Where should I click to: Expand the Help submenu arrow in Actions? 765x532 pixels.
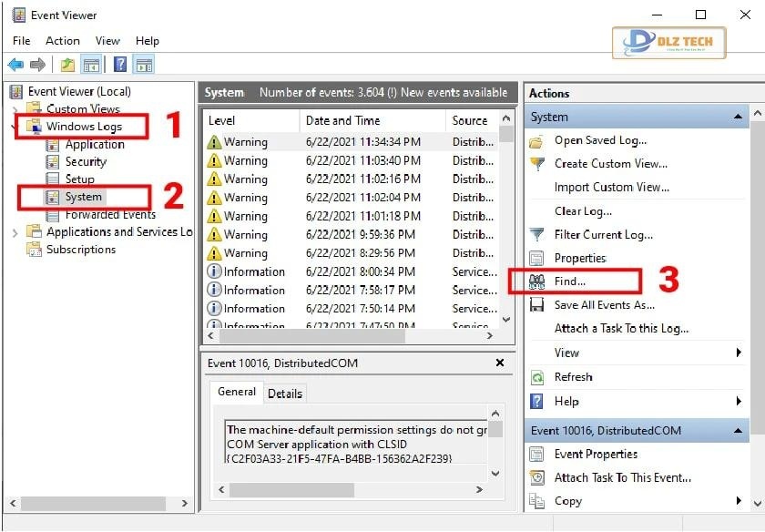[x=739, y=401]
